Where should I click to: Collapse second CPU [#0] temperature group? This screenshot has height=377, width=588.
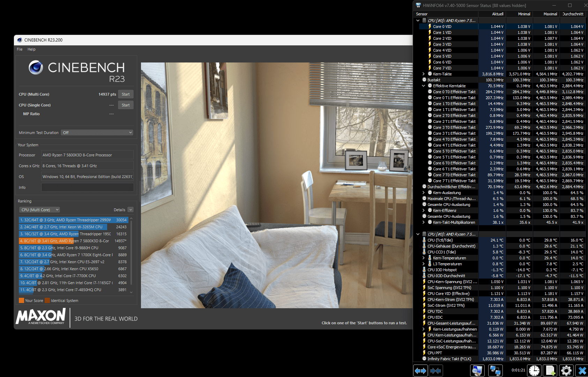point(418,234)
